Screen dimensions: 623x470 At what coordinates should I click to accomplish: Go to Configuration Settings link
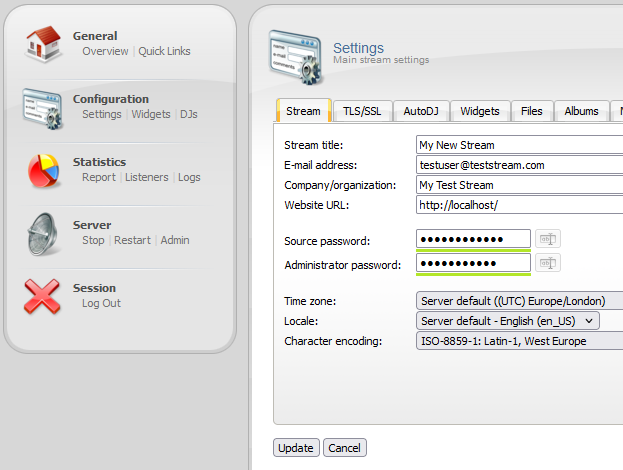tap(102, 114)
